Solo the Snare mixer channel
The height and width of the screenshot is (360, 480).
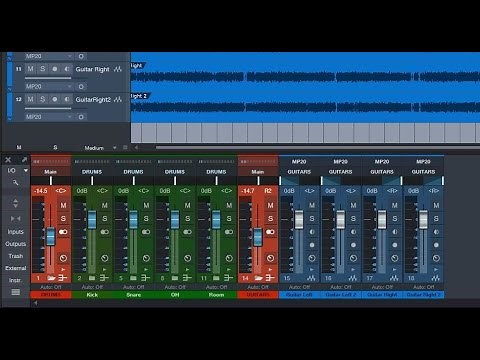(146, 219)
